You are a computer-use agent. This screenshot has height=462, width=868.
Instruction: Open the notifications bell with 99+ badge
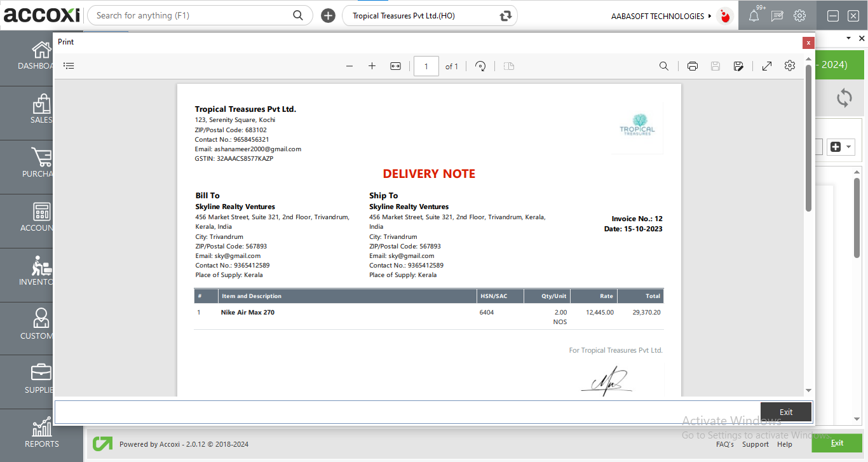pos(754,15)
